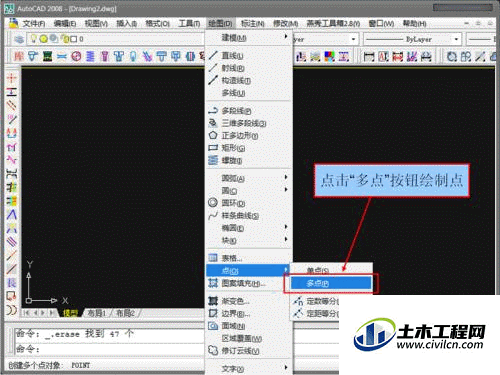Toggle layer 0 freeze sun icon
500x375 pixels.
(43, 39)
